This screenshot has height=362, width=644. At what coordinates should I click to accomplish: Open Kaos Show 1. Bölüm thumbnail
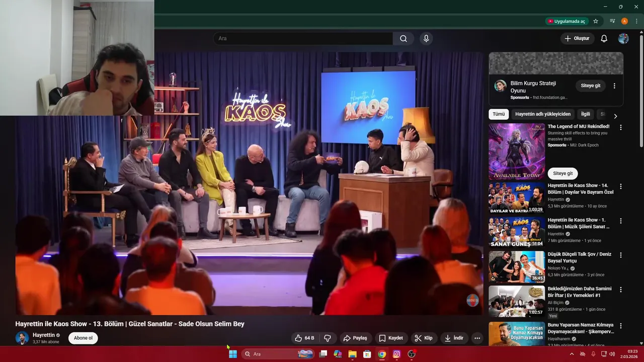(517, 232)
